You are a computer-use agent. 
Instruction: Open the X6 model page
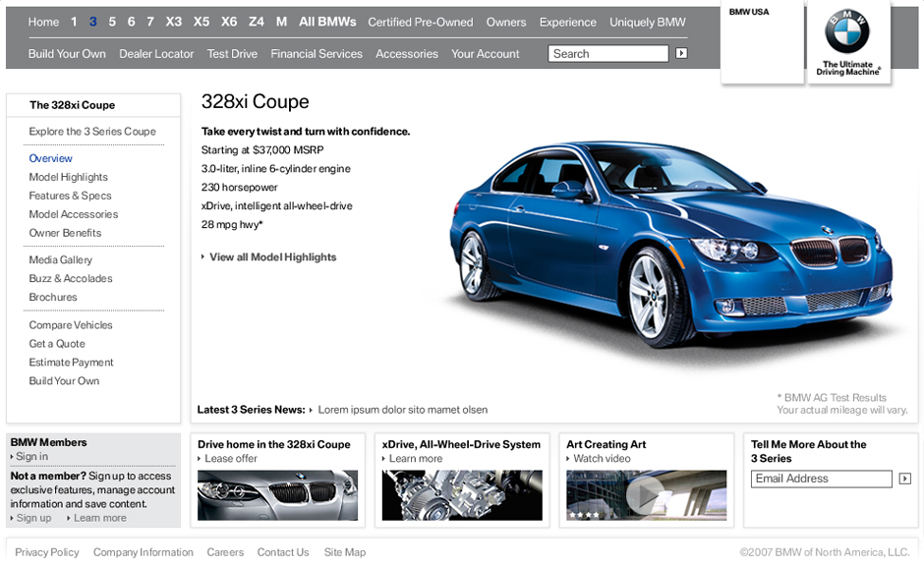click(x=229, y=22)
